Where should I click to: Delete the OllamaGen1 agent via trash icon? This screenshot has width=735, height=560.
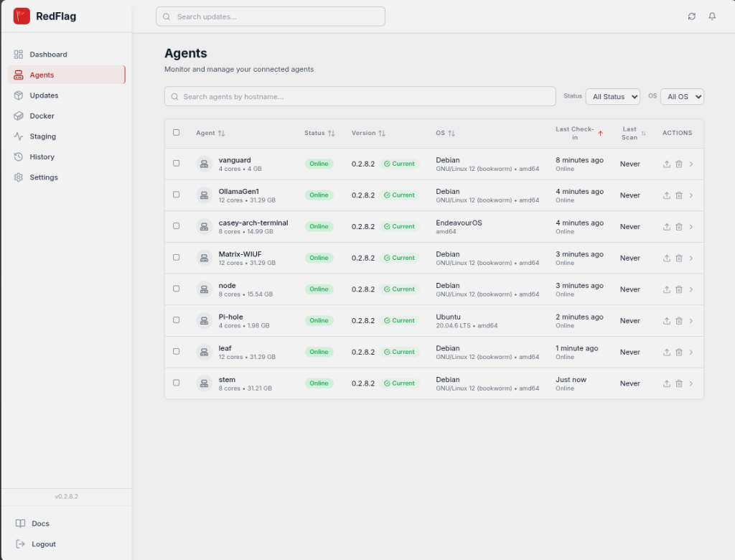click(x=679, y=195)
